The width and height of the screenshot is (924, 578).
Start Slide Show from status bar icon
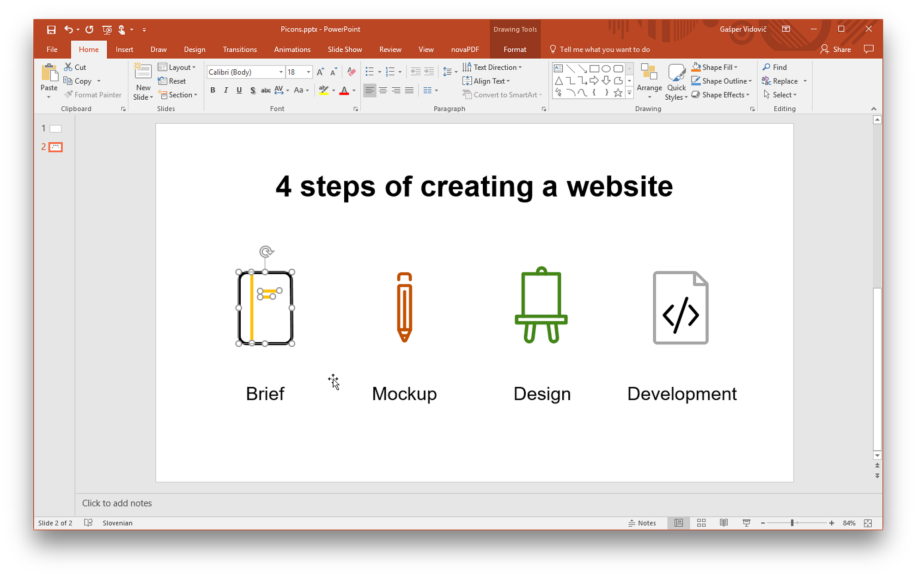coord(746,523)
